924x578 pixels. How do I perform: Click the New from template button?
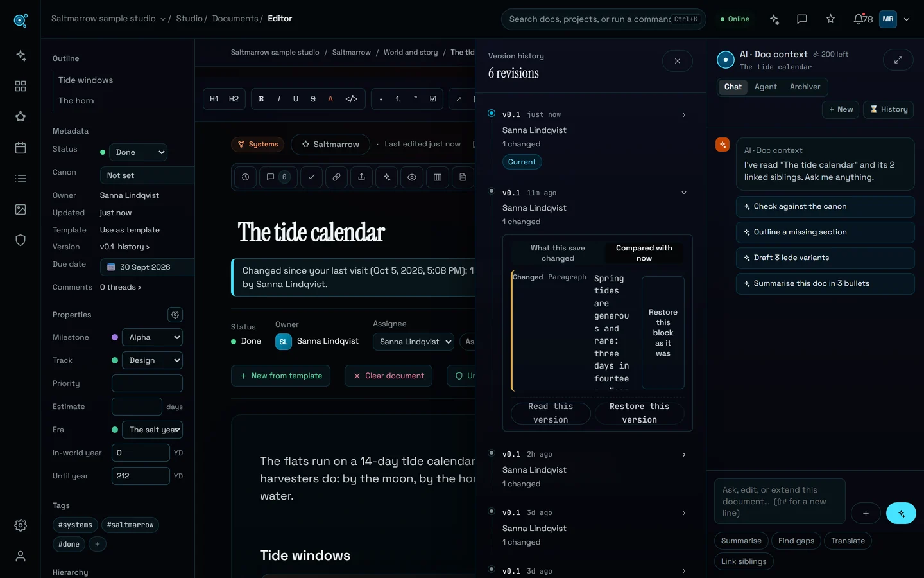point(280,376)
